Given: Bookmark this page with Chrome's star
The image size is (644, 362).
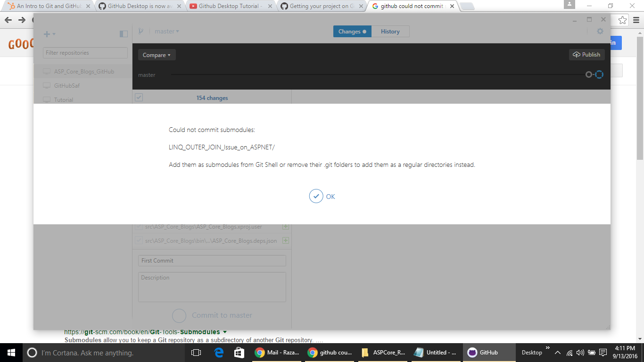Looking at the screenshot, I should (x=623, y=20).
